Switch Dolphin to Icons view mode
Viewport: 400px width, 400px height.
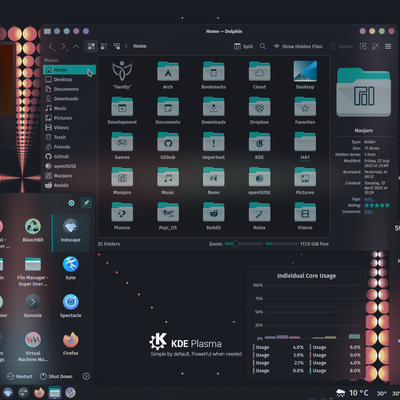point(91,46)
